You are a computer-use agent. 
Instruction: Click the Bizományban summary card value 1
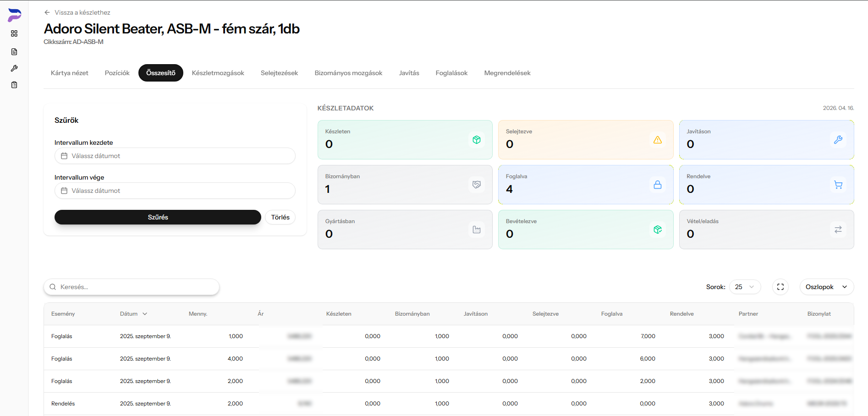[x=327, y=189]
